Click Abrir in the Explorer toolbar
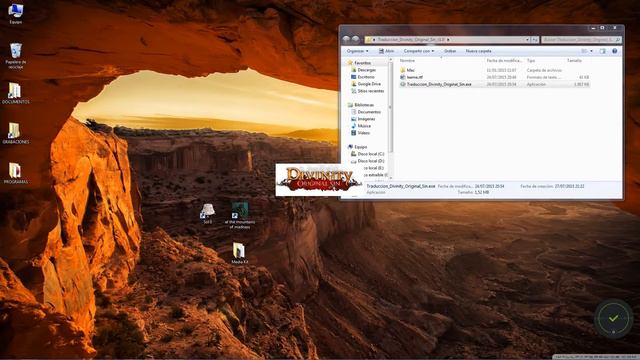The height and width of the screenshot is (360, 640). pyautogui.click(x=386, y=51)
